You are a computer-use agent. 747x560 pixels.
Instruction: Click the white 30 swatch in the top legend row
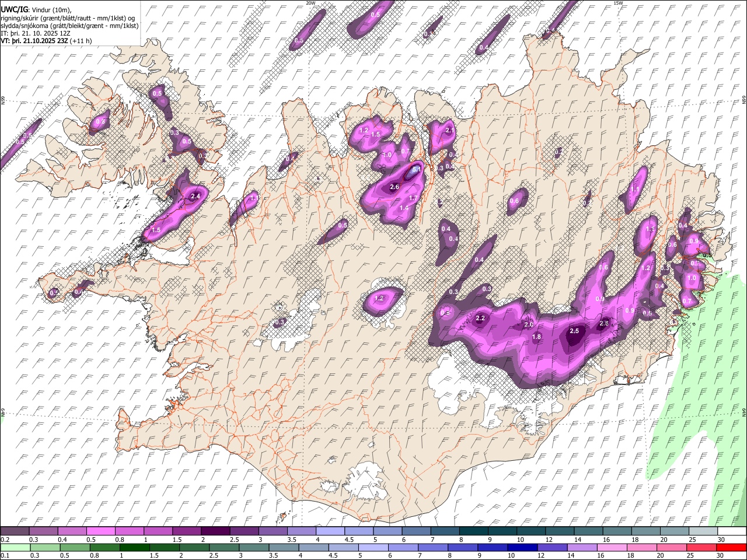[x=732, y=531]
